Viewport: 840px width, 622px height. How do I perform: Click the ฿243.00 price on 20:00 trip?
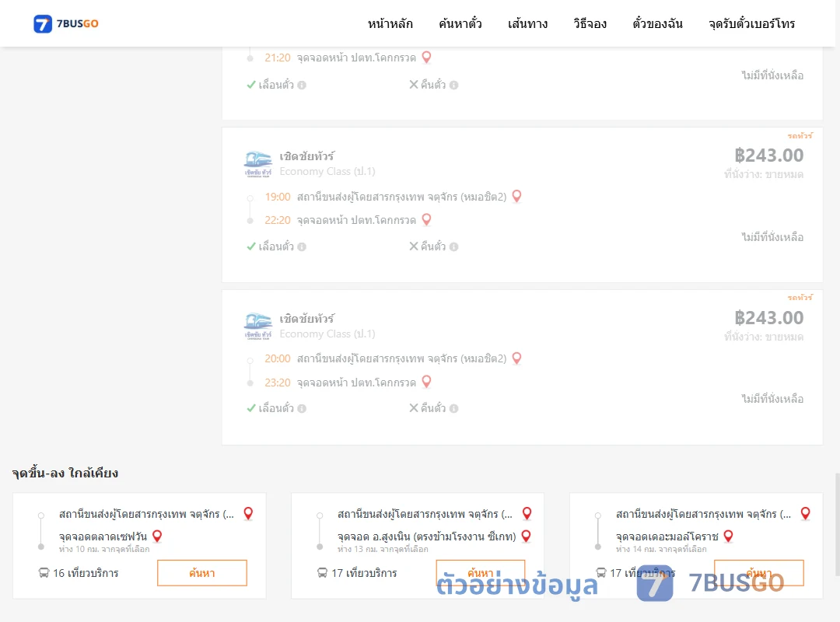click(768, 318)
